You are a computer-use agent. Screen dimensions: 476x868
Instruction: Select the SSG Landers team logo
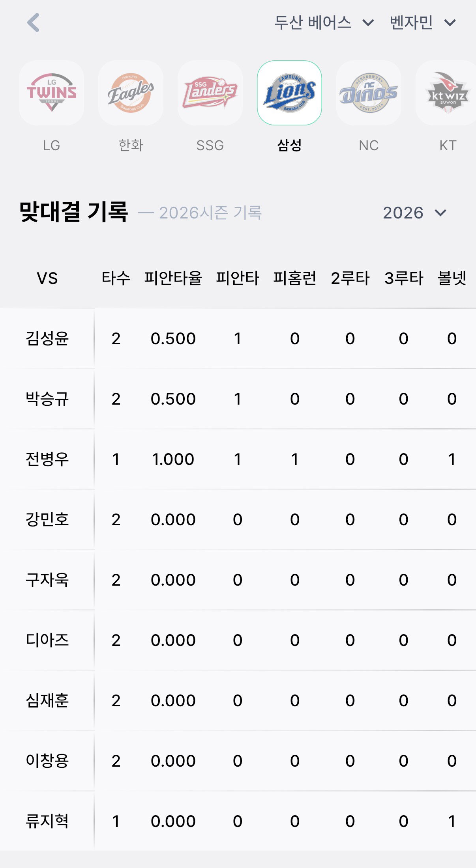210,93
